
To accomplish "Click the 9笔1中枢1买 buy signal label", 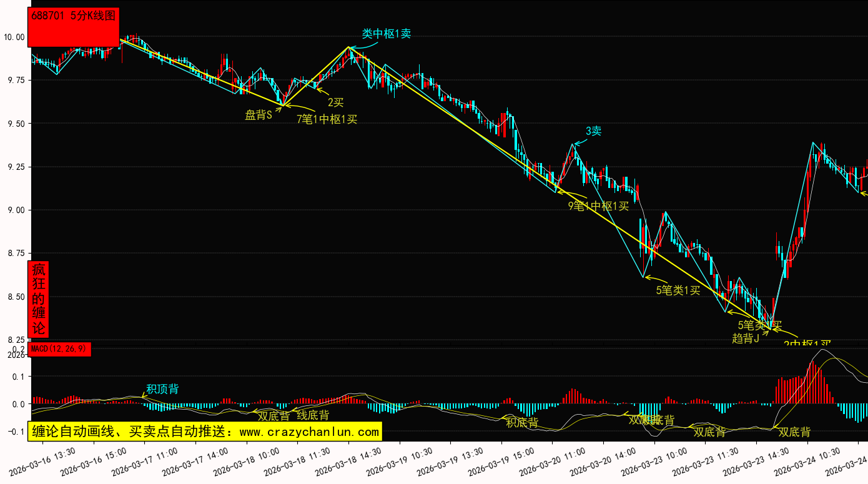I will click(598, 206).
